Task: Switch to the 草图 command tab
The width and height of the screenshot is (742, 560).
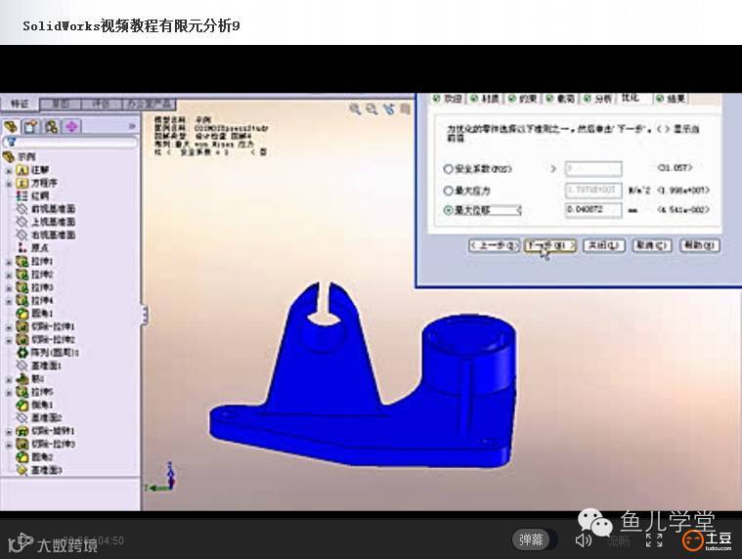Action: pyautogui.click(x=61, y=104)
